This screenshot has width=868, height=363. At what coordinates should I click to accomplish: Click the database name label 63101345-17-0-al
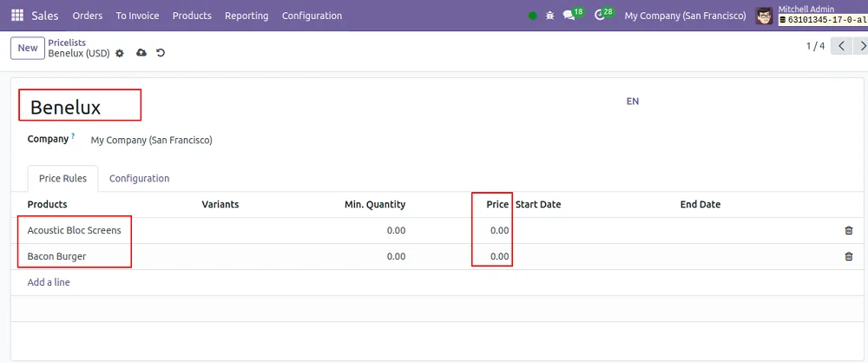pos(823,19)
